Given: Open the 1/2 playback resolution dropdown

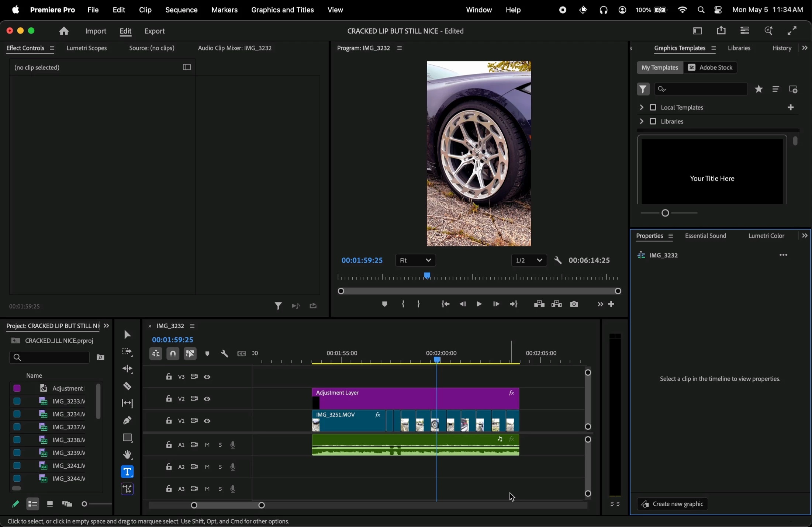Looking at the screenshot, I should pyautogui.click(x=529, y=261).
